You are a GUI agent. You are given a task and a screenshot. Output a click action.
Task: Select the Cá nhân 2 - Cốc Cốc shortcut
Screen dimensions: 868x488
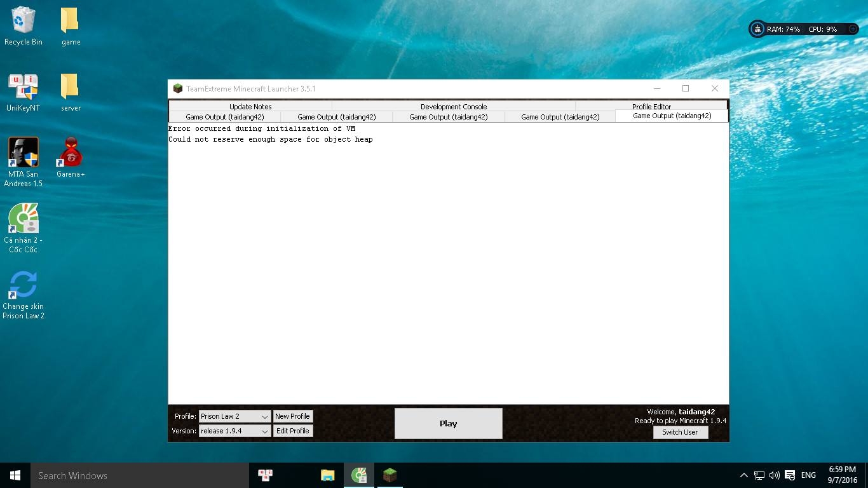tap(24, 229)
